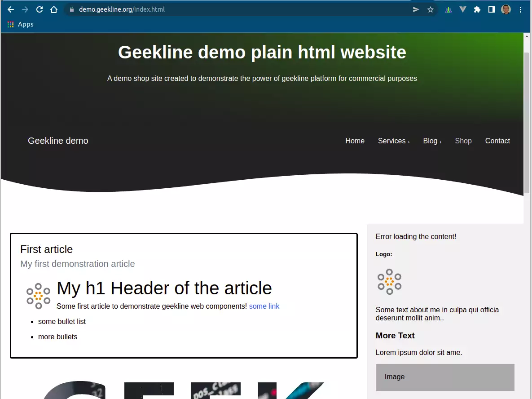Follow the 'some link' hyperlink in the article
Screen dimensions: 532x399
pos(264,306)
